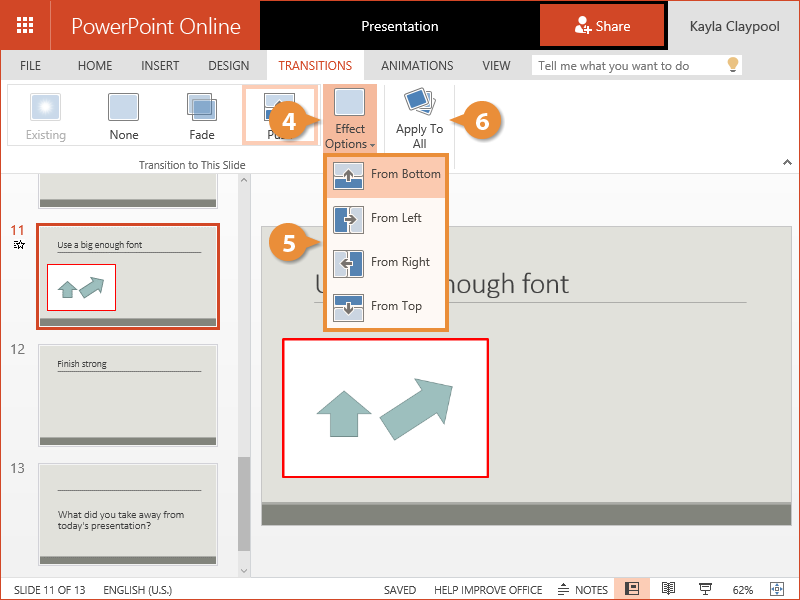Image resolution: width=800 pixels, height=600 pixels.
Task: Click Help Improve Office link
Action: point(488,590)
